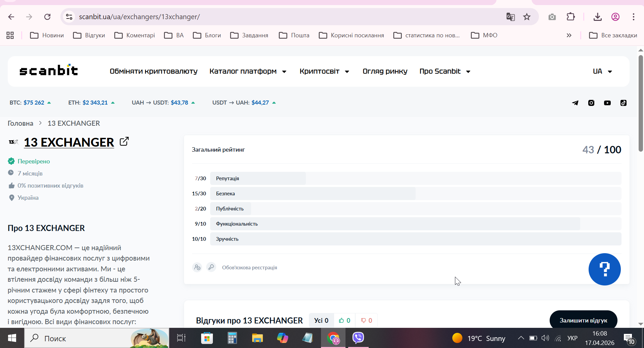The height and width of the screenshot is (348, 644).
Task: Expand the Про Scanbit dropdown
Action: pyautogui.click(x=445, y=71)
